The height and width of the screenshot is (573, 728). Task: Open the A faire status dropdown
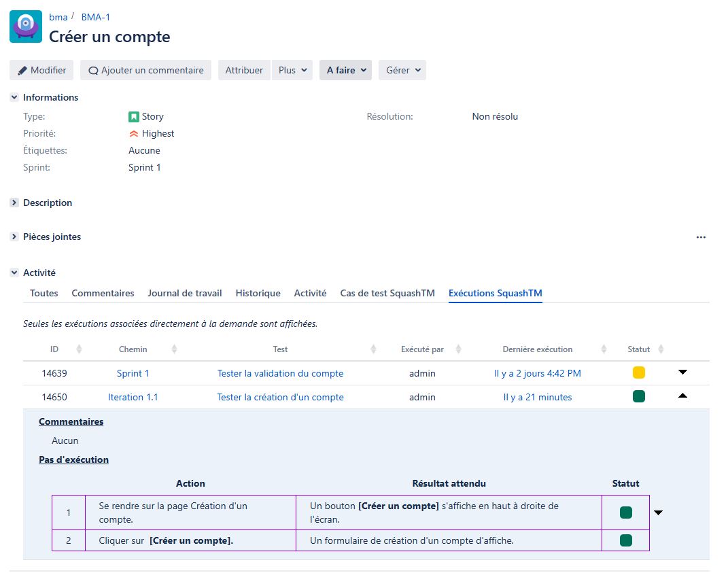[345, 70]
